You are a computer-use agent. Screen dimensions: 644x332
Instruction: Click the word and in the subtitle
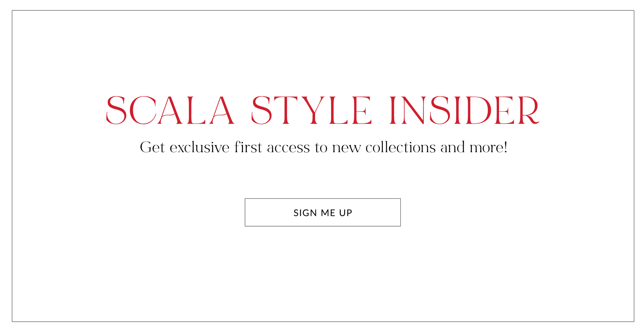[452, 147]
